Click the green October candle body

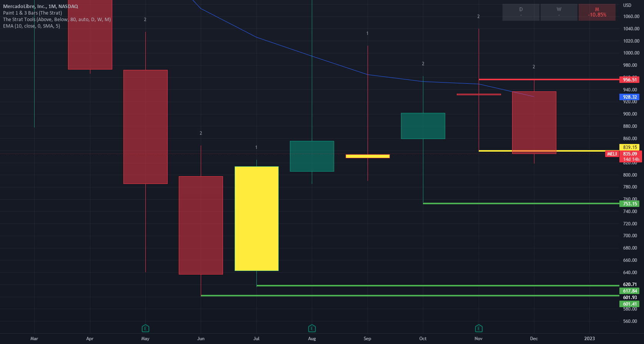pyautogui.click(x=423, y=126)
